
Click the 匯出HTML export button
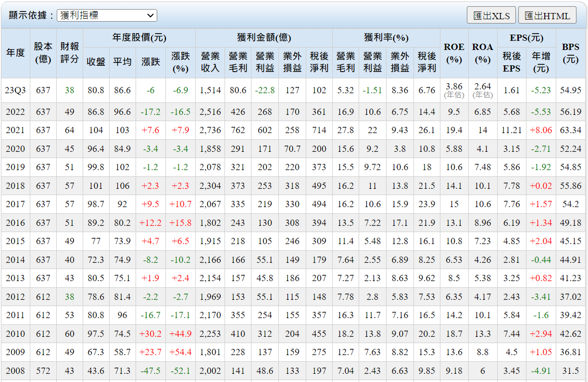tap(547, 15)
